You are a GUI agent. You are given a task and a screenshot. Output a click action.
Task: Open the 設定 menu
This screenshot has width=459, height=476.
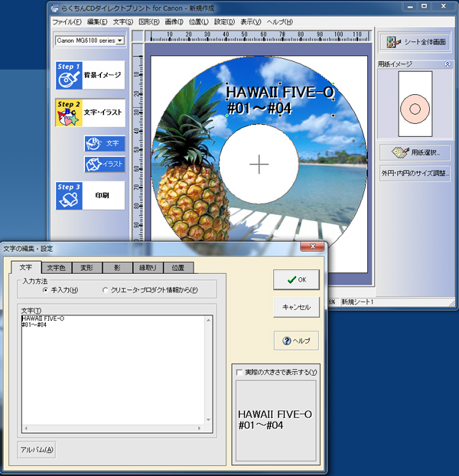[x=224, y=22]
